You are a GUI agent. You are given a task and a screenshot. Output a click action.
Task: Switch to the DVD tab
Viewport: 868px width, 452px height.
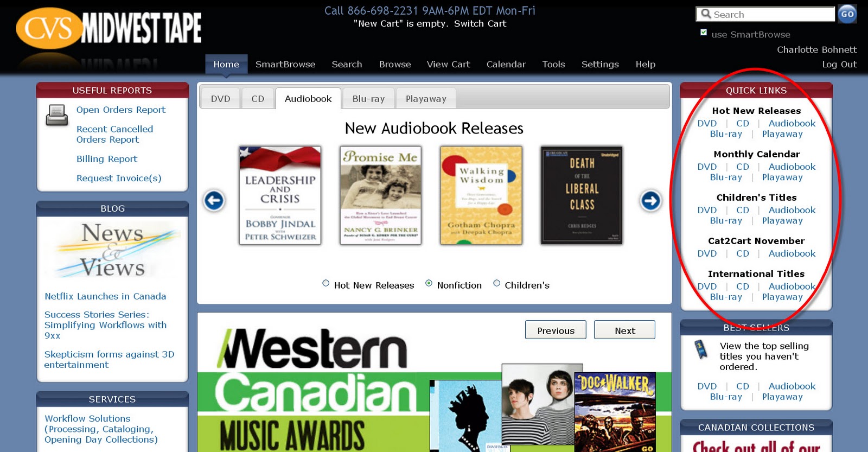220,99
